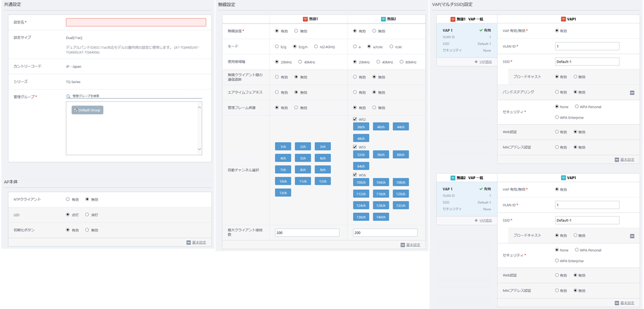644x309 pixels.
Task: Click the VLAN ID field in 無線1 VAP1
Action: [587, 46]
